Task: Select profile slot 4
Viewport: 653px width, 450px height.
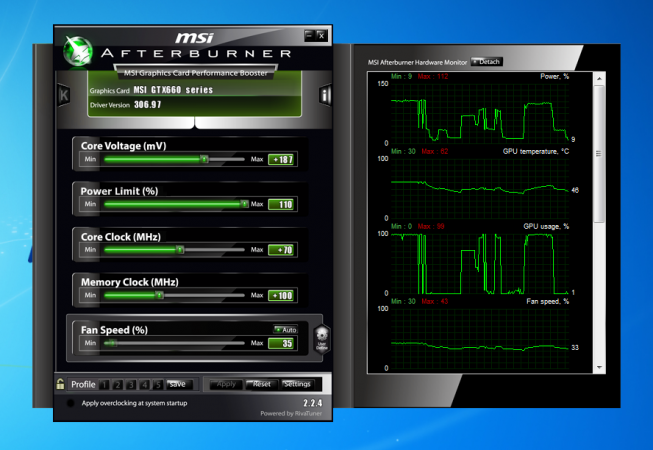Action: point(145,385)
